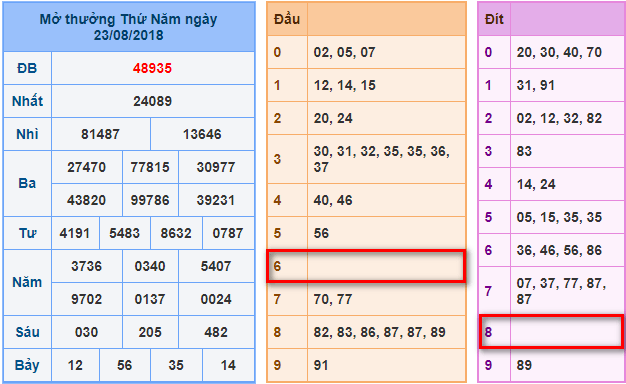The image size is (626, 384).
Task: Click the special prize number 48935
Action: 152,68
